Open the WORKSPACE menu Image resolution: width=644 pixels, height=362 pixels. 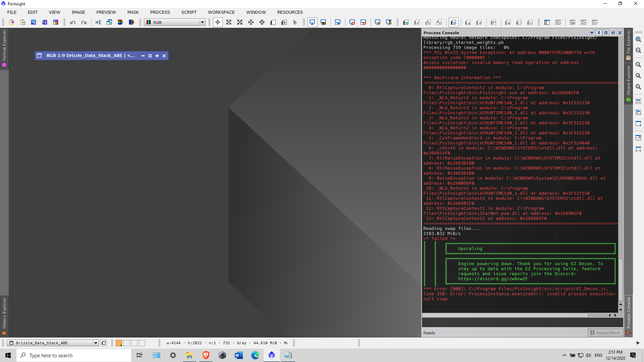click(x=221, y=12)
